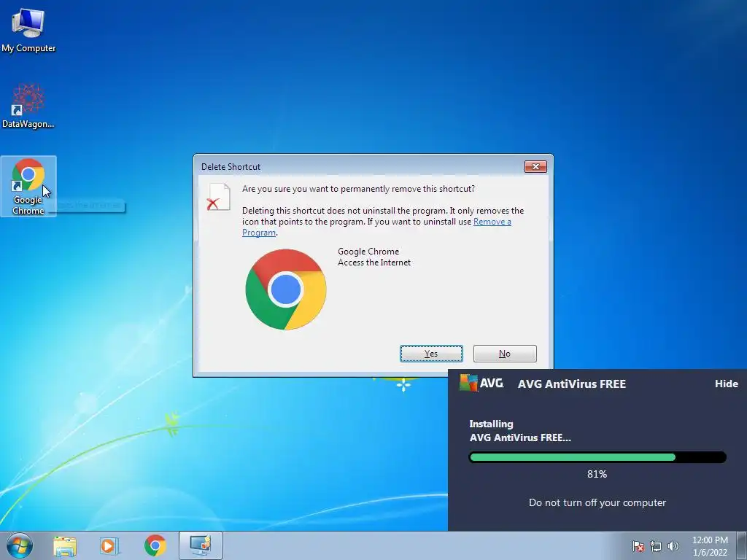Viewport: 747px width, 560px height.
Task: Open the Windows Start menu
Action: [x=20, y=545]
